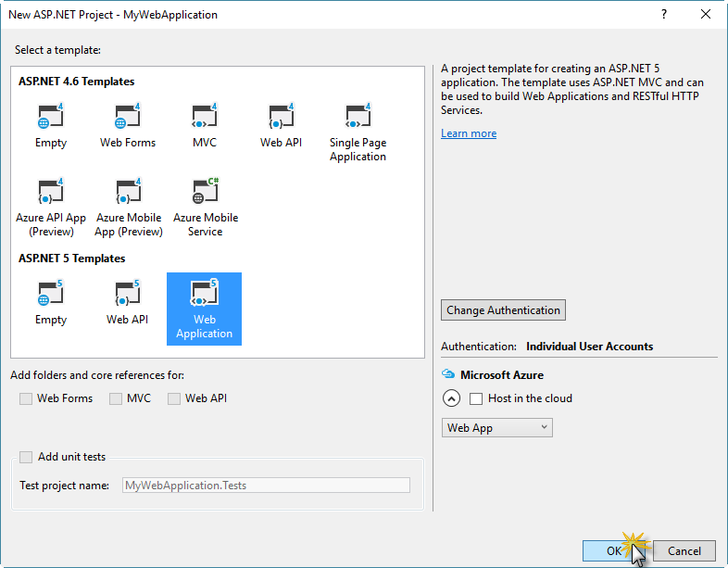The image size is (728, 568).
Task: Click the Change Authentication button
Action: point(503,310)
